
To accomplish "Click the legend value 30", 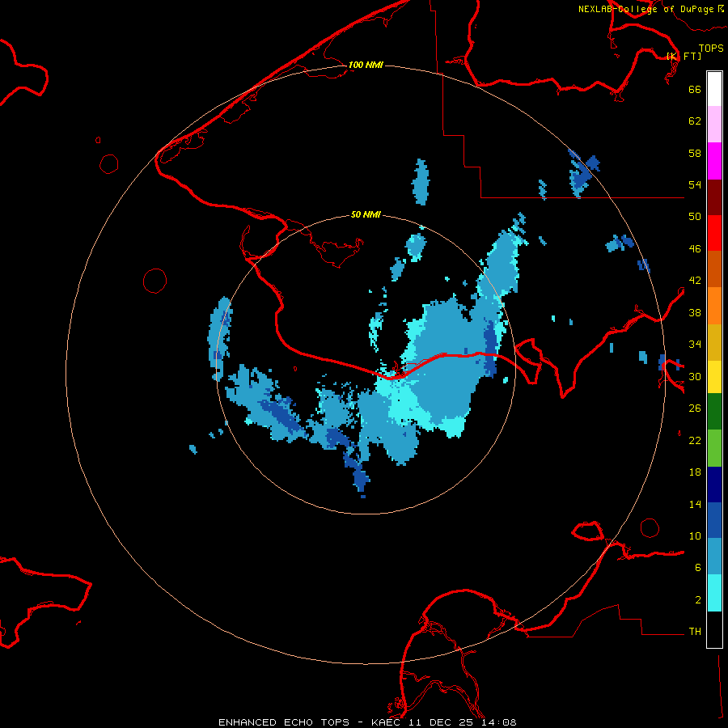I will tap(695, 376).
